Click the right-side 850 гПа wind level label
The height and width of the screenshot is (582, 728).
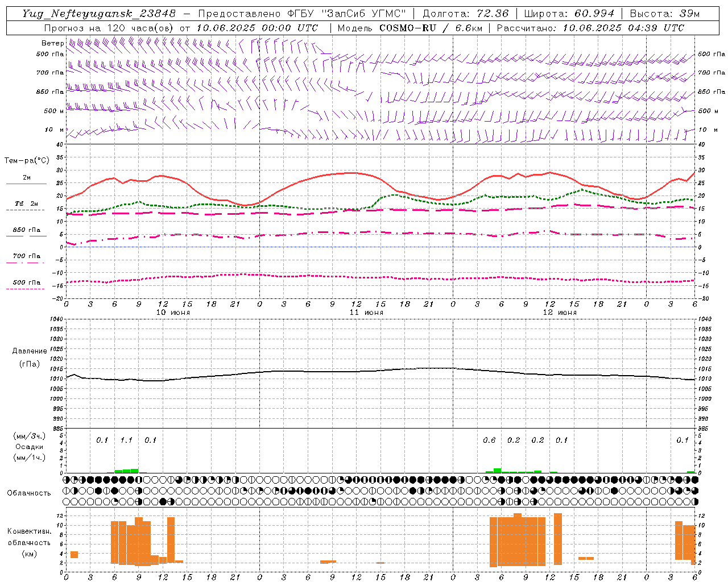[711, 92]
